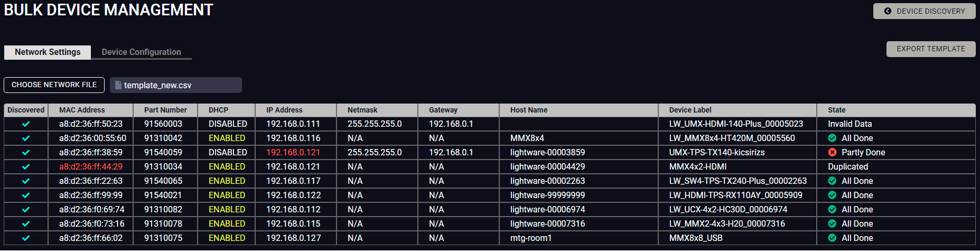This screenshot has height=252, width=980.
Task: Click device label MMX8x8_USB
Action: pos(696,238)
